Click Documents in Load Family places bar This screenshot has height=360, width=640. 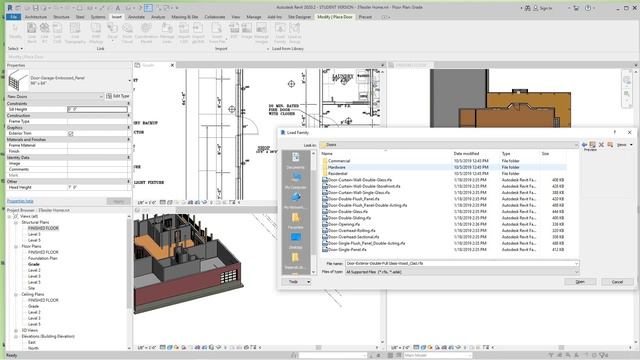(295, 160)
